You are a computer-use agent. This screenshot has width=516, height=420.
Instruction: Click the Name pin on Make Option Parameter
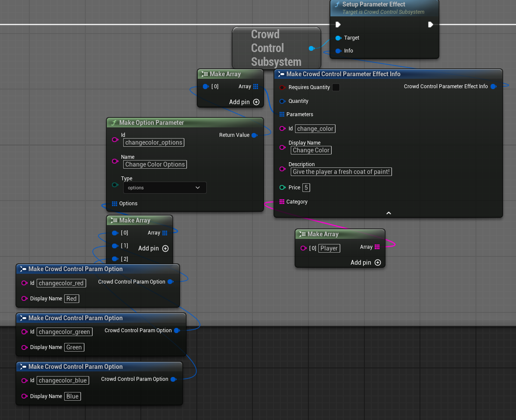[x=115, y=161]
